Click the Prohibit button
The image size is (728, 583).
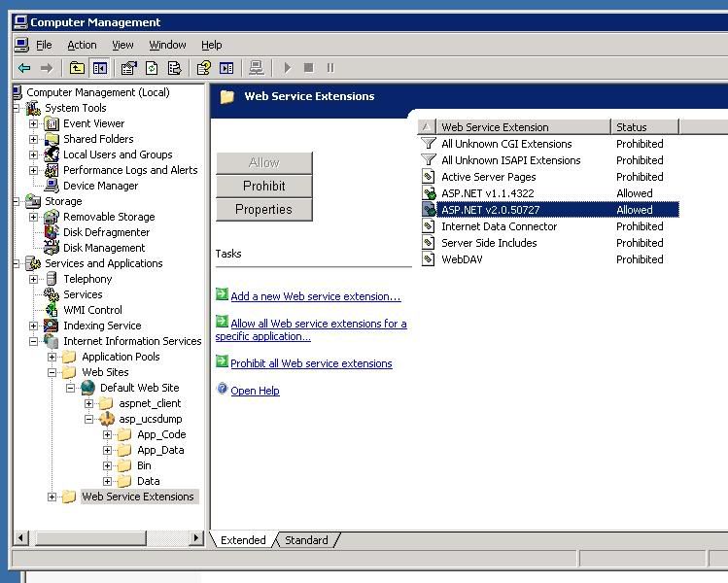(x=264, y=187)
